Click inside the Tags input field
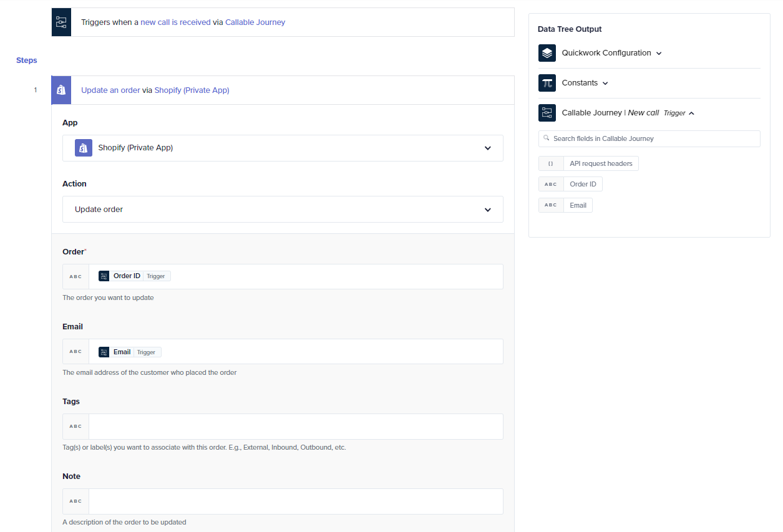The height and width of the screenshot is (532, 783). [x=296, y=426]
